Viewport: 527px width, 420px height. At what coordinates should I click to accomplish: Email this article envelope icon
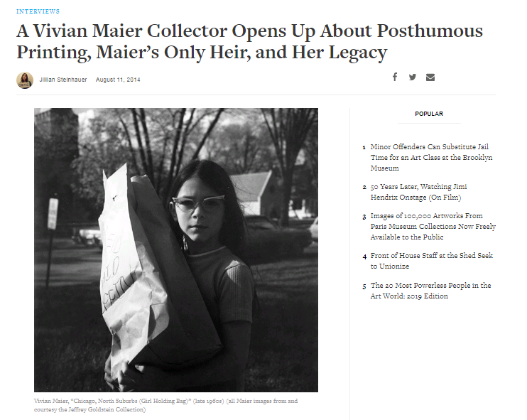coord(430,77)
